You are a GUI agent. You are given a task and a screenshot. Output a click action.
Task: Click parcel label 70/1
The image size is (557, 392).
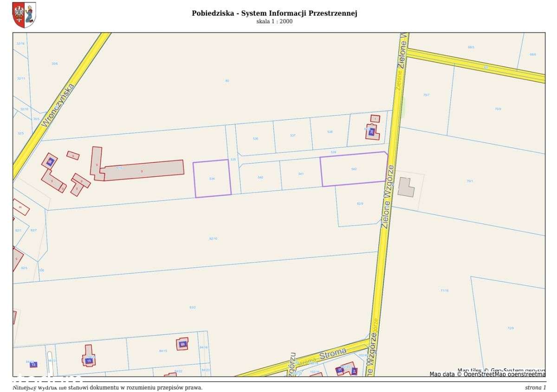pos(470,181)
